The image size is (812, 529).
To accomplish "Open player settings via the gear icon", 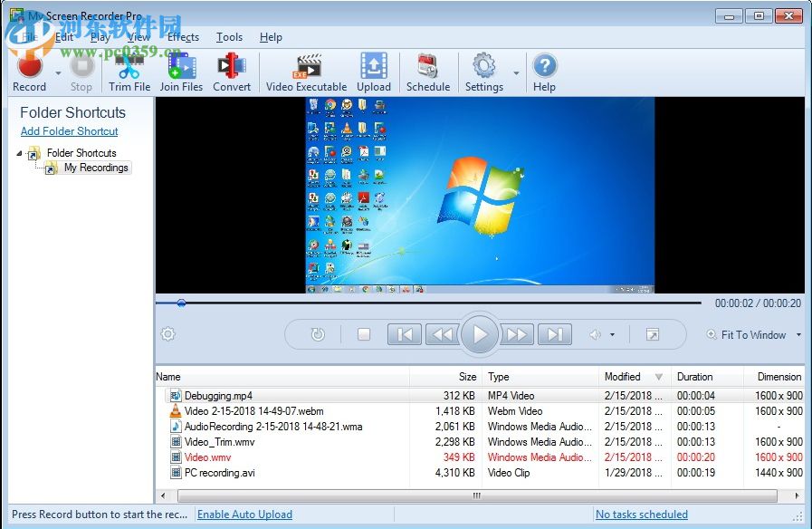I will (x=167, y=334).
